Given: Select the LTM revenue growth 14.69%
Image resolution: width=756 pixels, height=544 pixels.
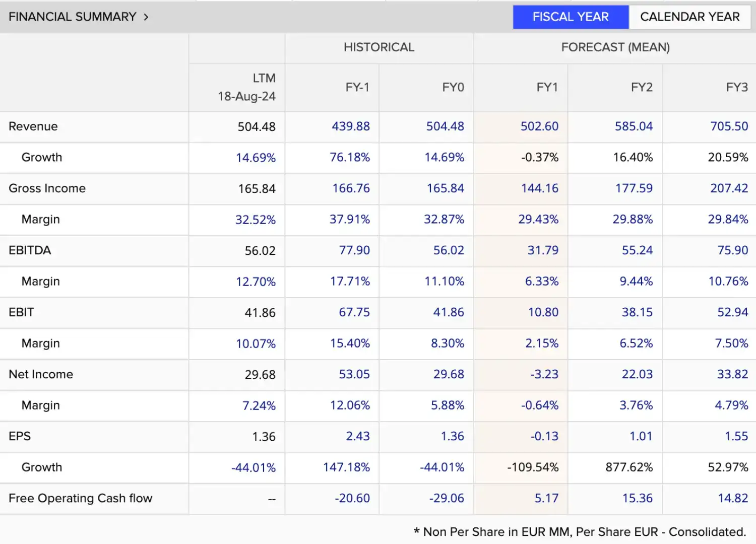Looking at the screenshot, I should 256,158.
